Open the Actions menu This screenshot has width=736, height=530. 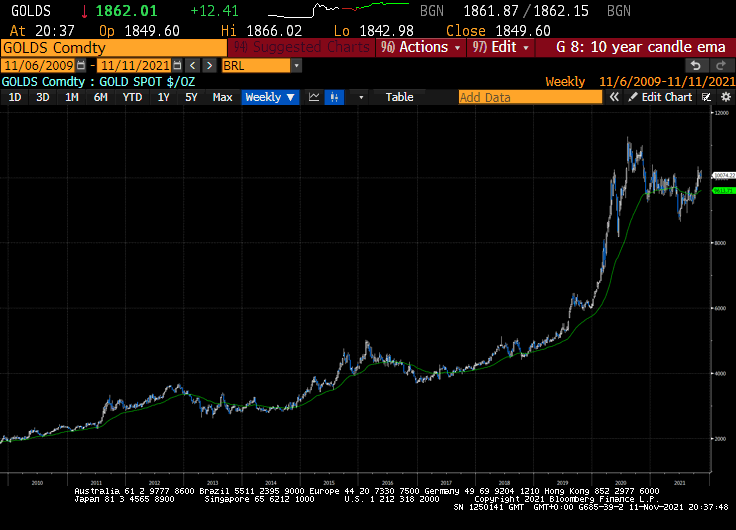421,47
